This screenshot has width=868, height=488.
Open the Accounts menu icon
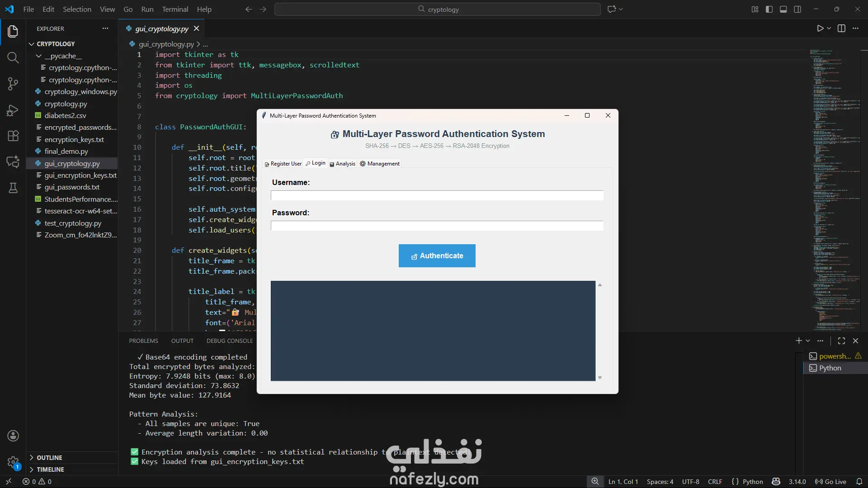point(13,436)
